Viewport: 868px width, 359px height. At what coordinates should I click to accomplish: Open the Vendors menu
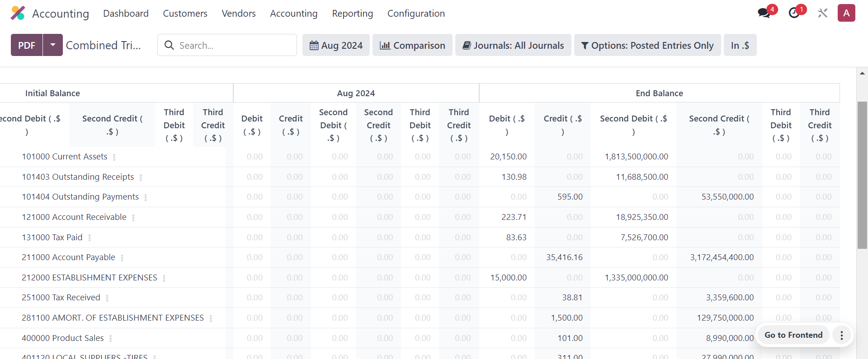coord(239,14)
